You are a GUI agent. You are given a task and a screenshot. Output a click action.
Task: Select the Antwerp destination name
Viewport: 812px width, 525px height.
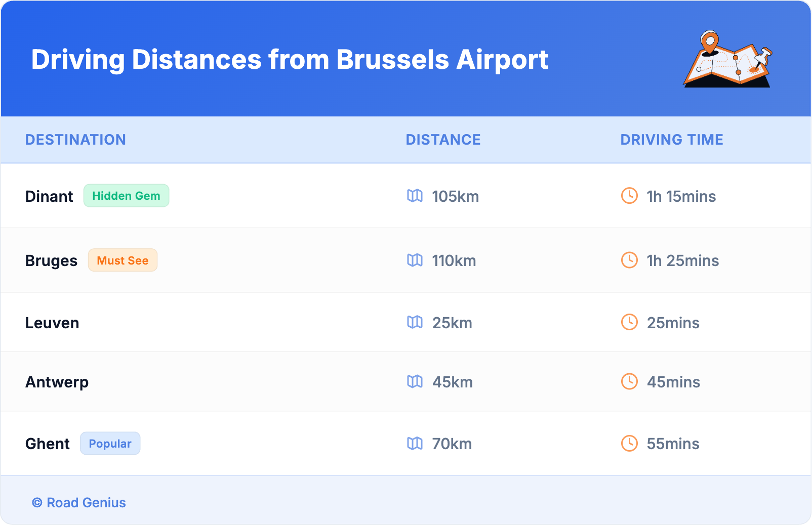tap(57, 382)
